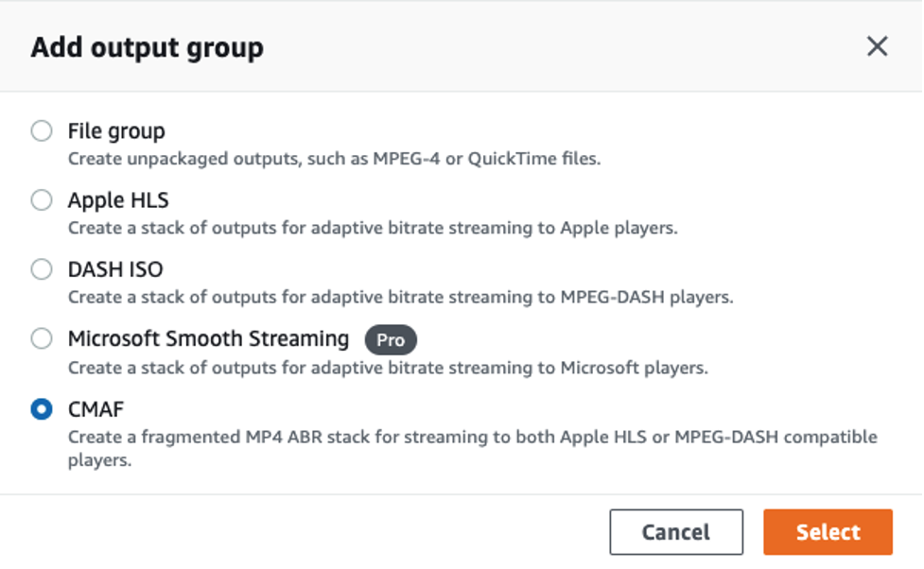Click the Add output group dialog title
Image resolution: width=924 pixels, height=569 pixels.
[x=146, y=45]
